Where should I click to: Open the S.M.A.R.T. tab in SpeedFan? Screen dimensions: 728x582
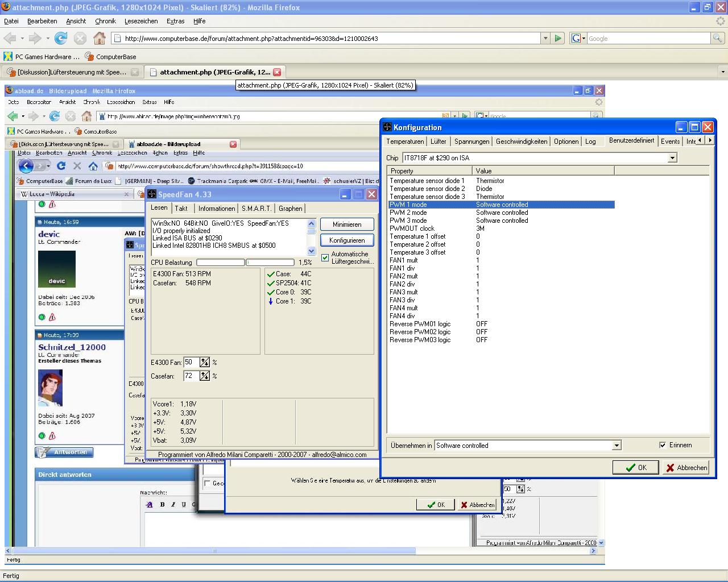point(257,209)
